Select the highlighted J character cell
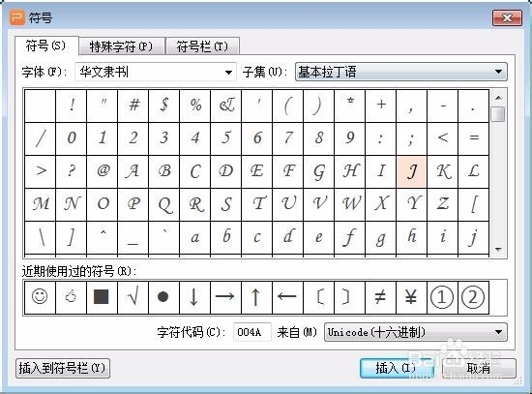532x394 pixels. [411, 171]
